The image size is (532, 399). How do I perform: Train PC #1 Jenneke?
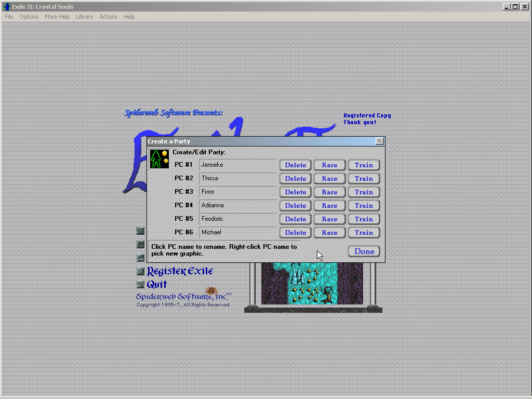(364, 165)
